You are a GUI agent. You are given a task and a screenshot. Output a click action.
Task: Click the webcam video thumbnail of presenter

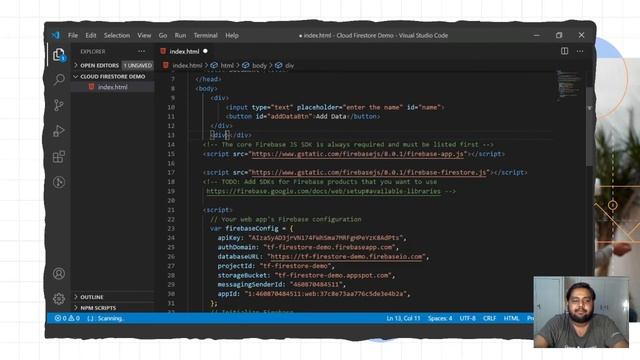(581, 312)
